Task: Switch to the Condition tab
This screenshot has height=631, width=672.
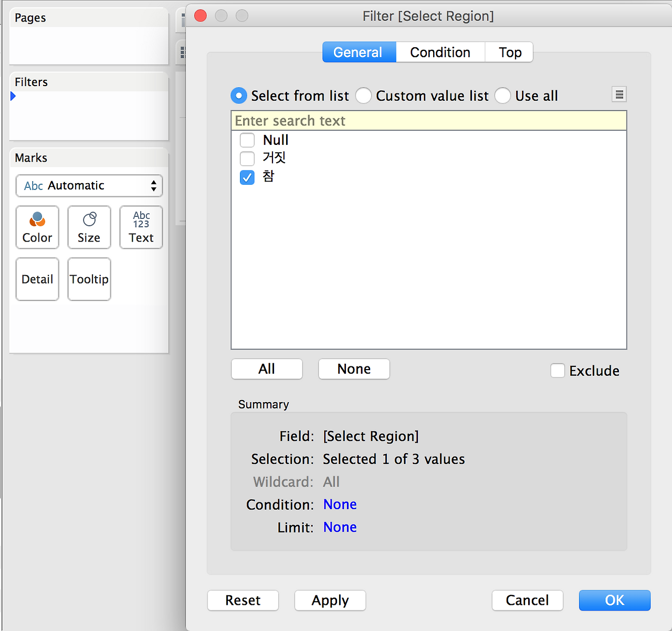Action: pos(440,52)
